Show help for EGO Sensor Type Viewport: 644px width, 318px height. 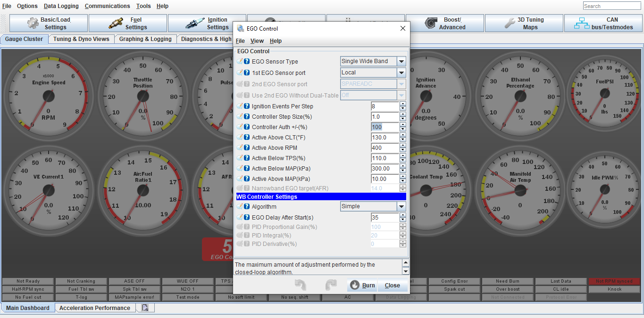(247, 61)
